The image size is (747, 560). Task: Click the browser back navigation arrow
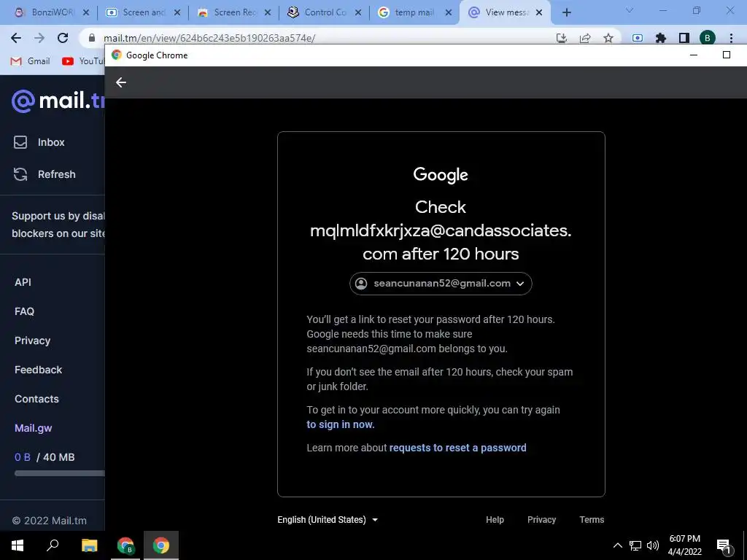[x=16, y=38]
